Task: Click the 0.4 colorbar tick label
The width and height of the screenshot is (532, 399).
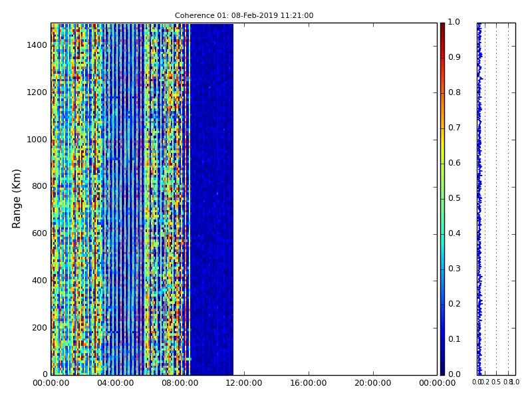Action: [x=454, y=233]
